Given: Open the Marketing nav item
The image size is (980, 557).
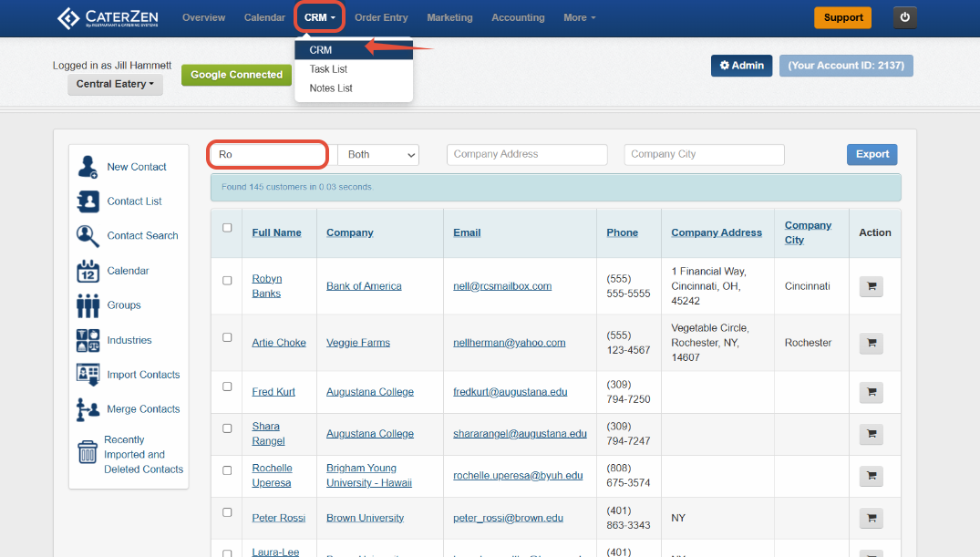Looking at the screenshot, I should click(450, 17).
